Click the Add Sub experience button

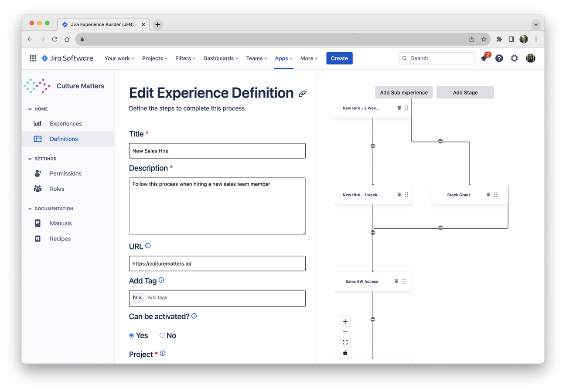pyautogui.click(x=404, y=92)
